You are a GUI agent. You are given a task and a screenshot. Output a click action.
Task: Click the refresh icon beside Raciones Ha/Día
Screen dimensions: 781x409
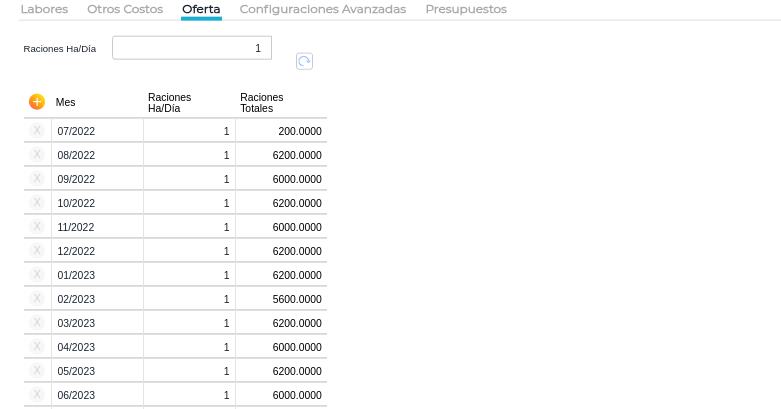coord(304,62)
